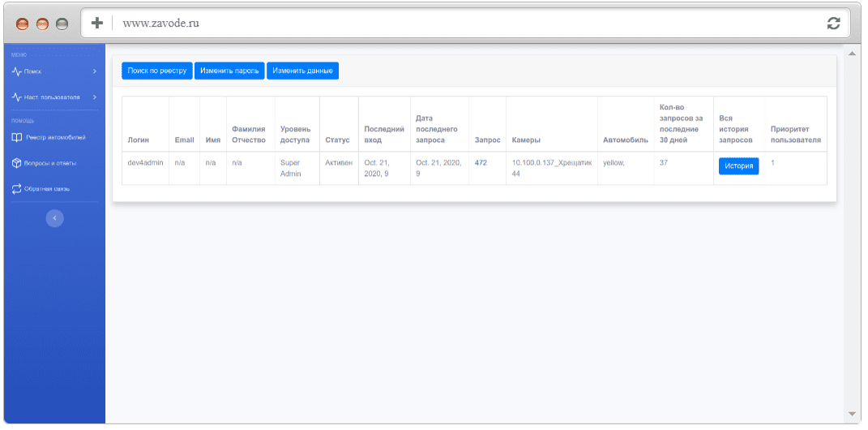Viewport: 868px width, 430px height.
Task: Click the cube icon for Вопросы и ответы
Action: click(x=16, y=163)
